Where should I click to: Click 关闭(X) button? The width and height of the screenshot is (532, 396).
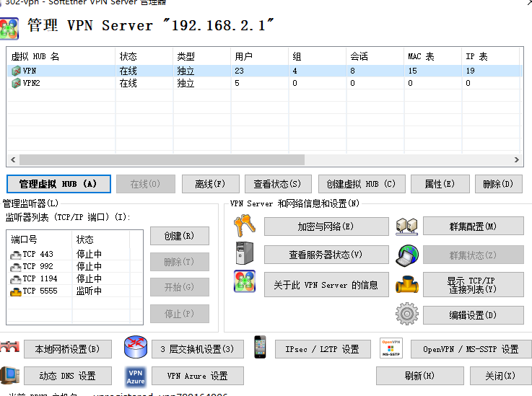[x=501, y=376]
